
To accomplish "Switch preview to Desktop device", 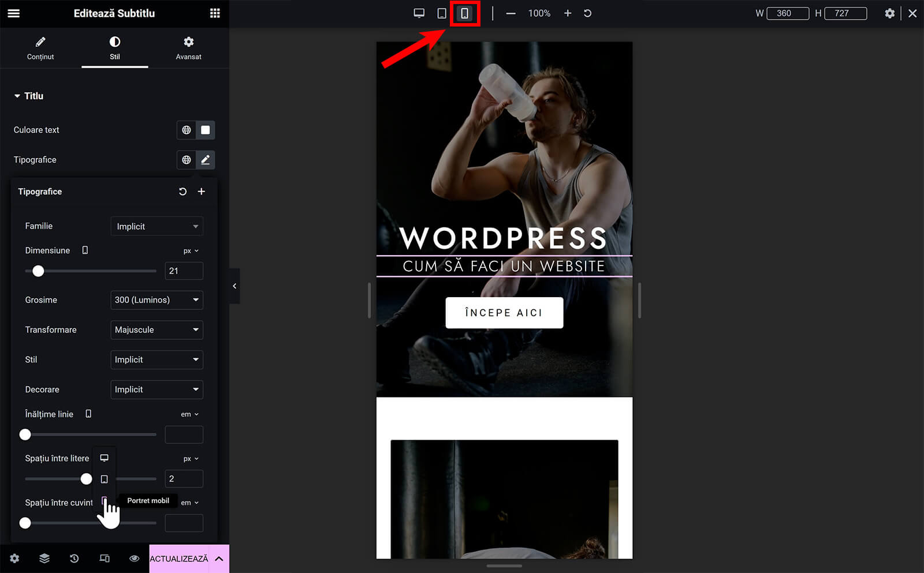I will (x=419, y=13).
